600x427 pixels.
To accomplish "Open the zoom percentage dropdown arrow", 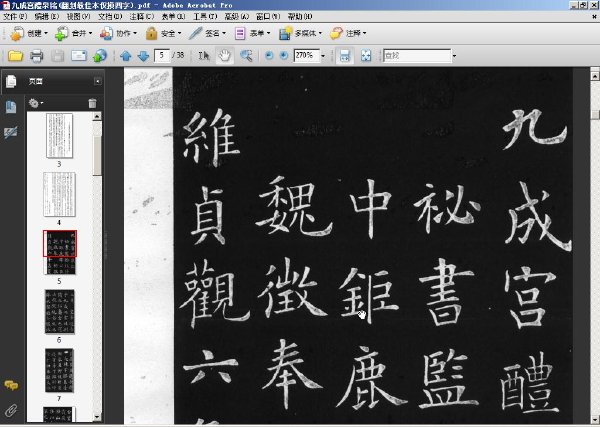I will (323, 56).
